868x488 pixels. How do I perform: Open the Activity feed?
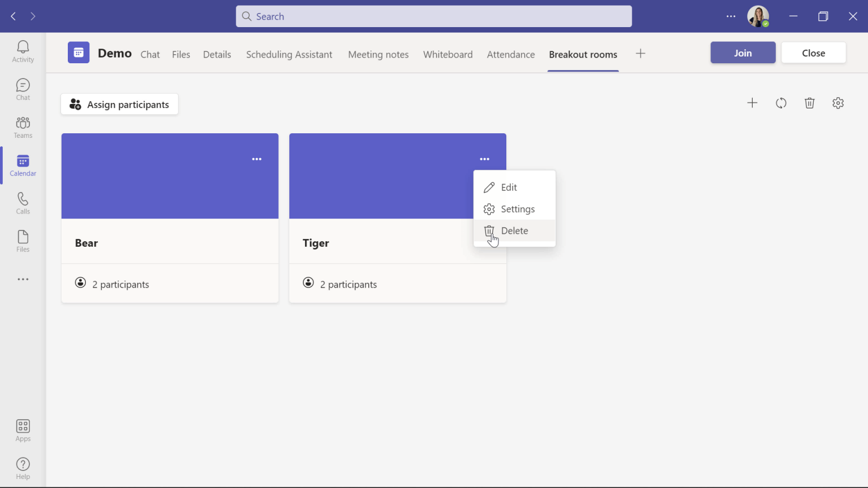pyautogui.click(x=23, y=51)
